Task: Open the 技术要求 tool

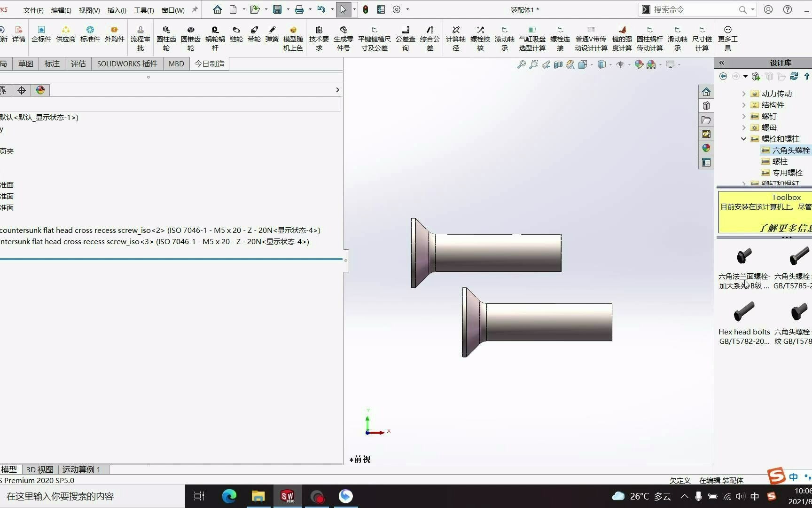Action: click(x=319, y=38)
